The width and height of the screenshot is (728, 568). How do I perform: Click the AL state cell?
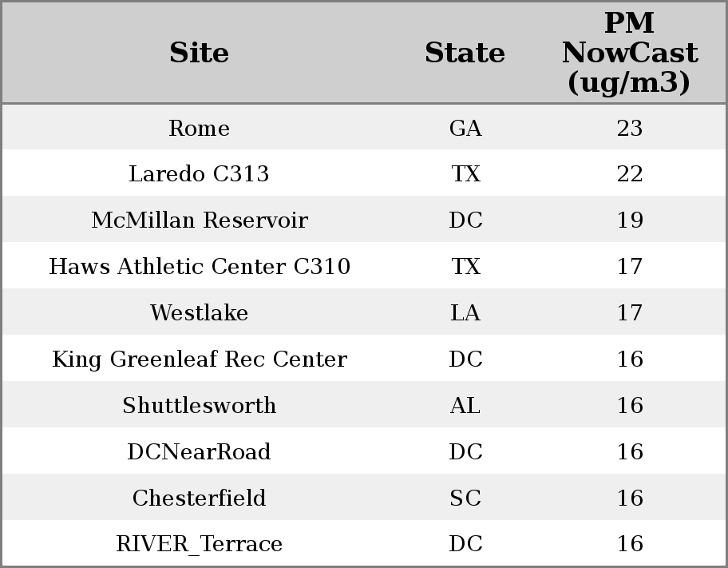click(x=465, y=405)
